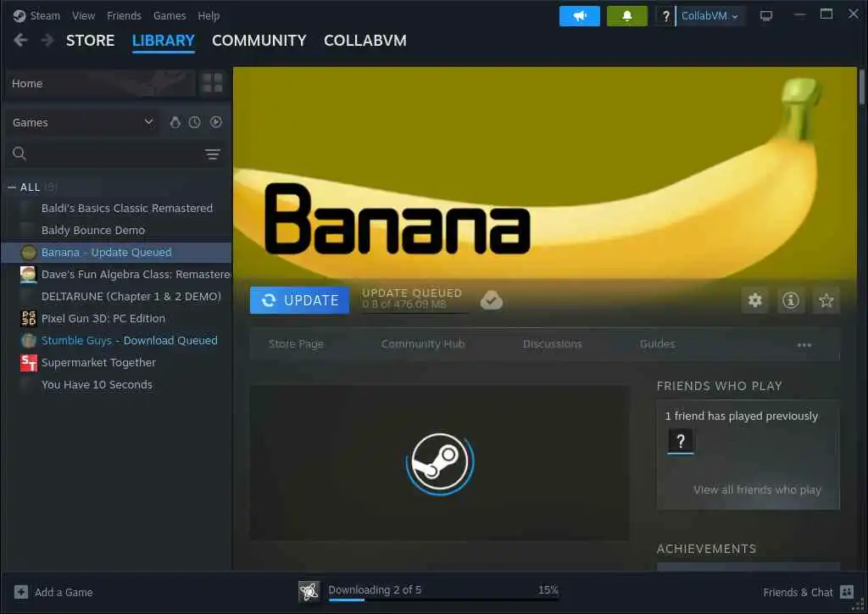The image size is (868, 614).
Task: Open the Friends menu
Action: [x=124, y=16]
